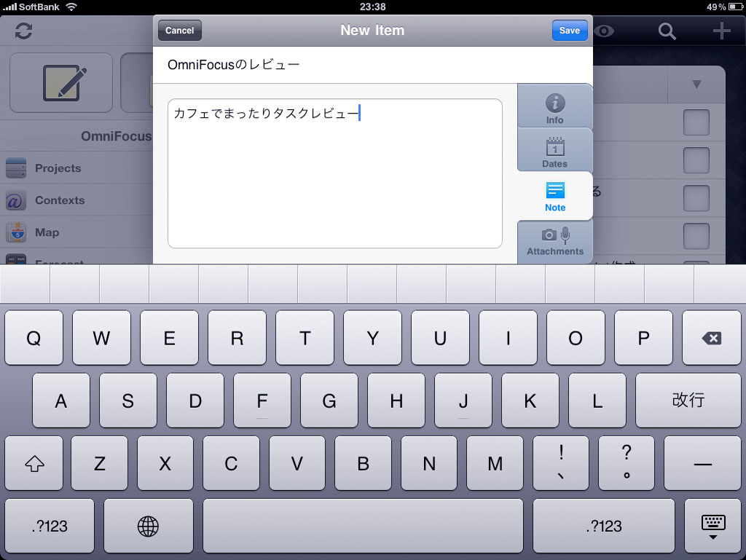The height and width of the screenshot is (560, 746).
Task: Tap the W key
Action: click(101, 338)
